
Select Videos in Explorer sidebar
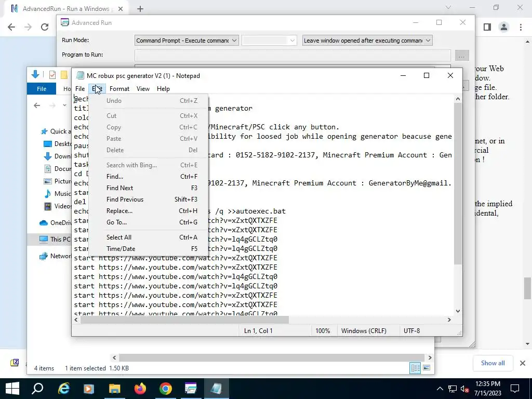(x=58, y=206)
